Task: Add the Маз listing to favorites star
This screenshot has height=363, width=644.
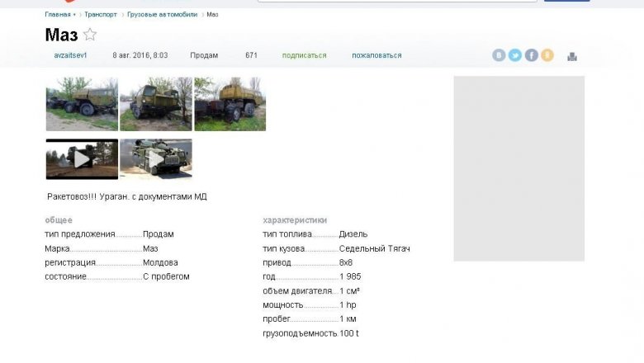Action: click(x=90, y=35)
